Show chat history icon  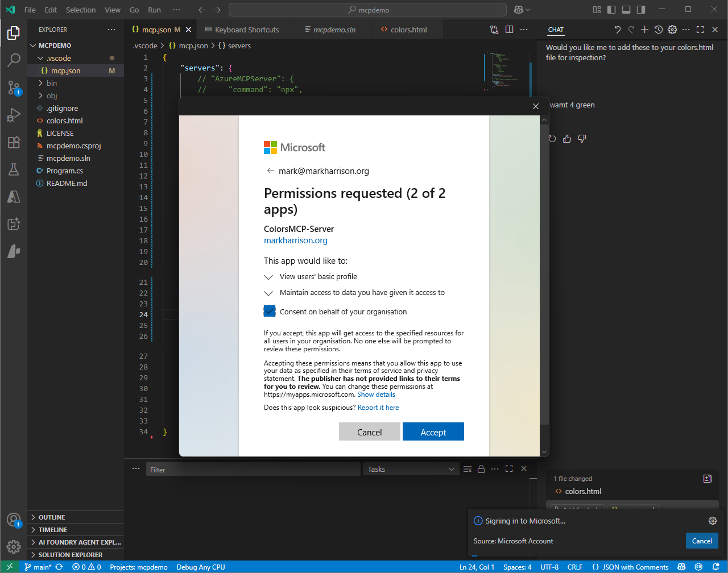(x=658, y=30)
